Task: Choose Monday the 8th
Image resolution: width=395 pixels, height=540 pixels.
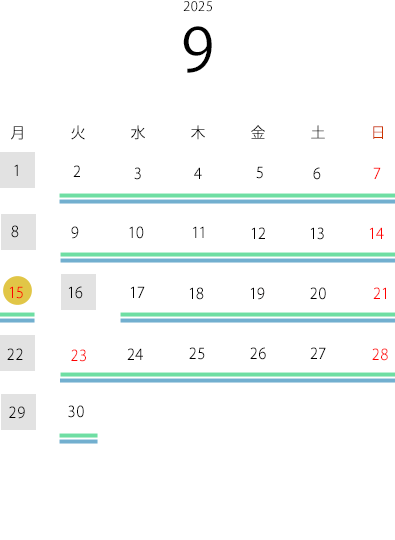Action: [x=18, y=232]
